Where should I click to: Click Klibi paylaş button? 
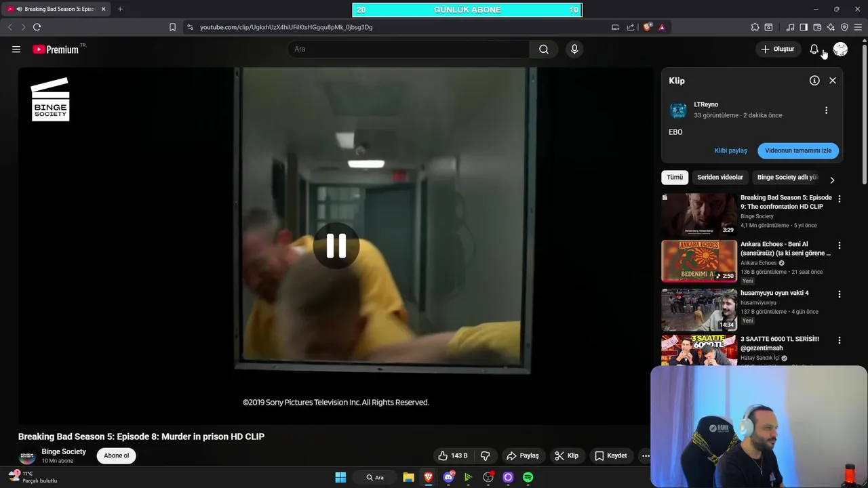730,150
